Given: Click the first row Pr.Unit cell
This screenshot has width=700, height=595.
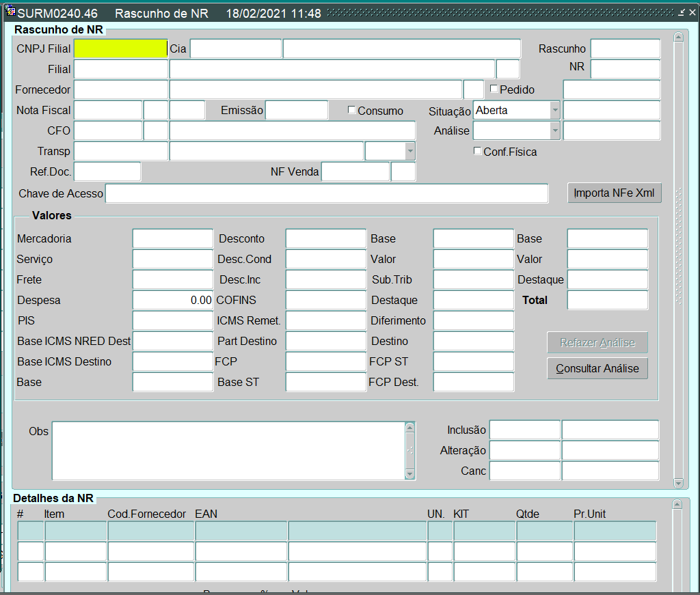Looking at the screenshot, I should point(615,531).
